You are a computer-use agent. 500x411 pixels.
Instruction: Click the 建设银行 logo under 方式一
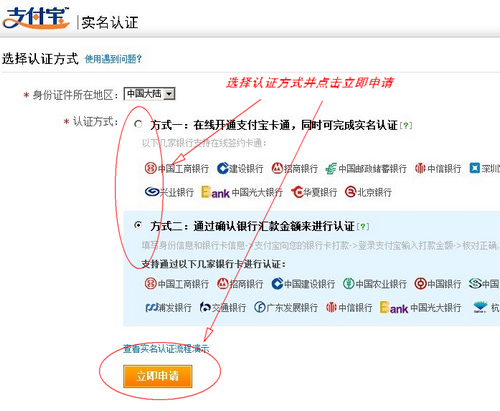point(222,168)
